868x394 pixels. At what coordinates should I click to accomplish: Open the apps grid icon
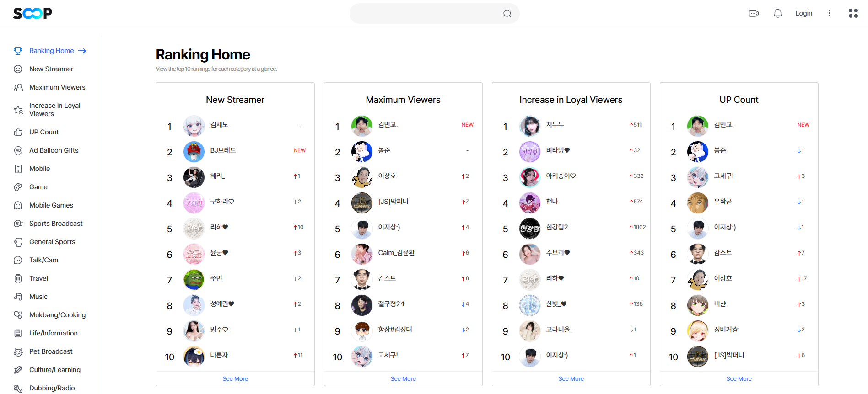(853, 13)
